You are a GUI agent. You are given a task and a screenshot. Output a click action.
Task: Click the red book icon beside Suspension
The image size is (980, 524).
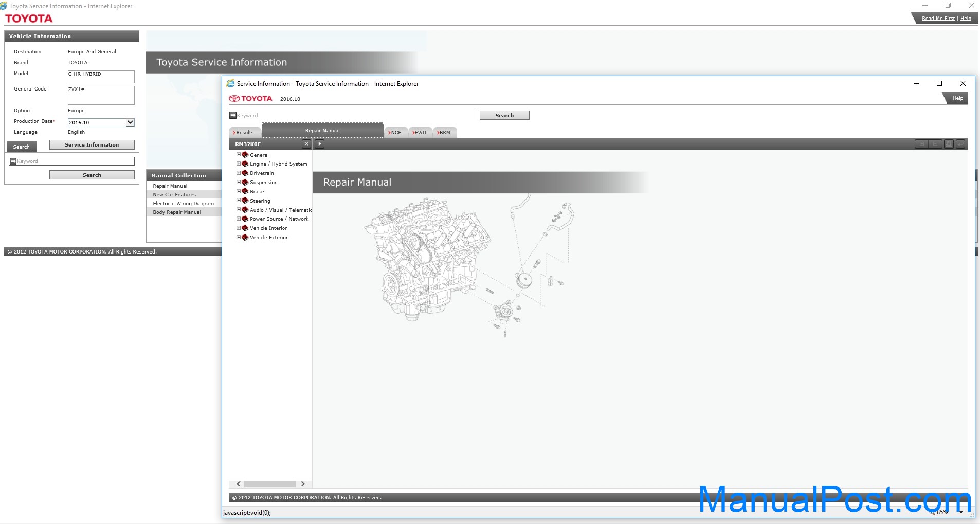(245, 182)
